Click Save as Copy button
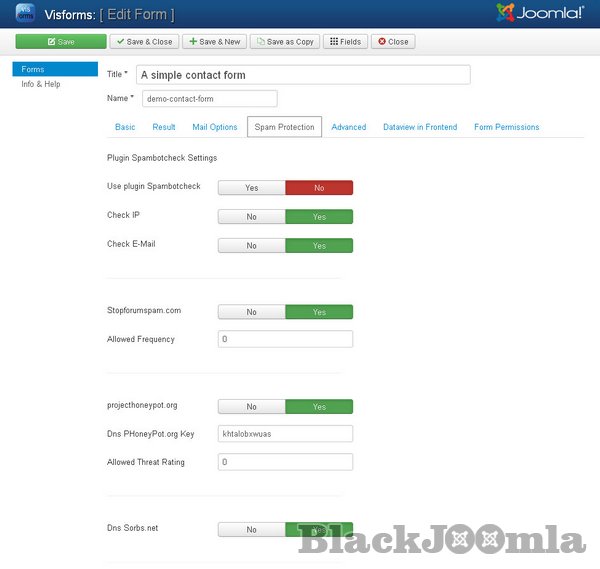The width and height of the screenshot is (600, 569). pos(285,42)
